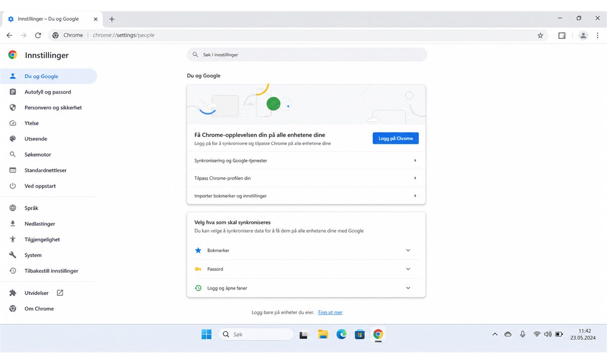This screenshot has width=607, height=364.
Task: Click the puzzle icon beside Utvidelser
Action: 13,293
